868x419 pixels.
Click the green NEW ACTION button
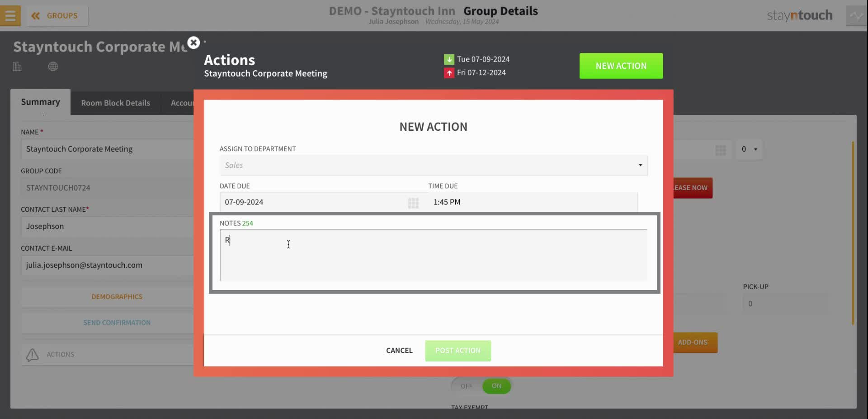(621, 66)
